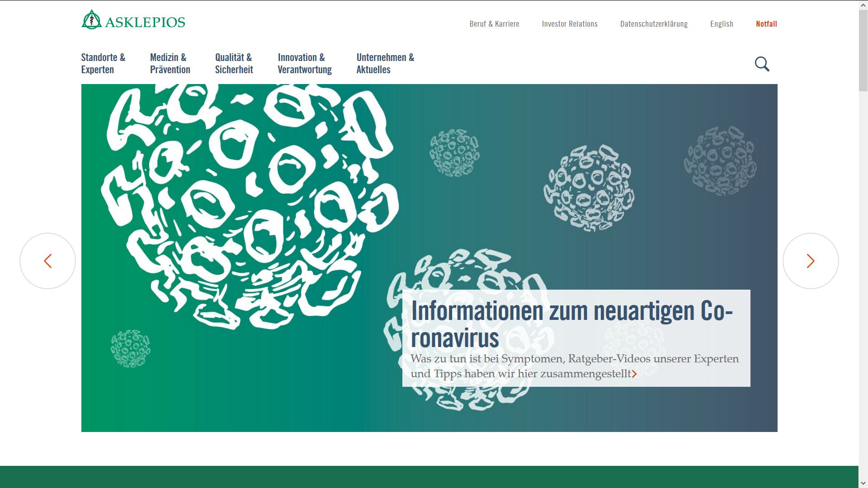The image size is (868, 488).
Task: Open Datenschutzerklärung link
Action: [654, 24]
